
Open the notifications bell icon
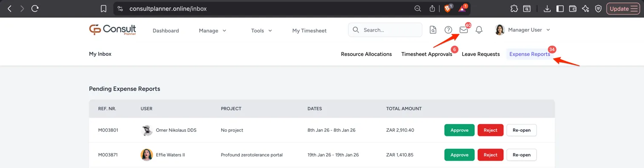click(479, 30)
